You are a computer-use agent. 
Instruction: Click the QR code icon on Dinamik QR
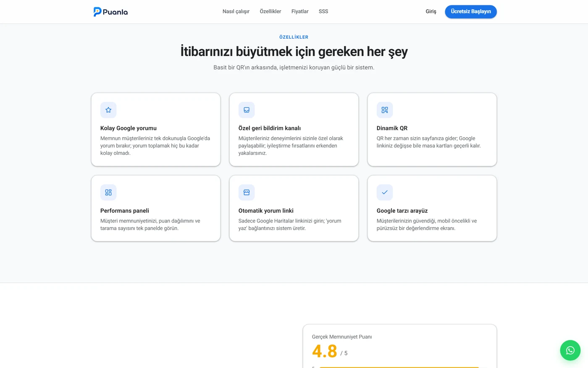[x=385, y=110]
